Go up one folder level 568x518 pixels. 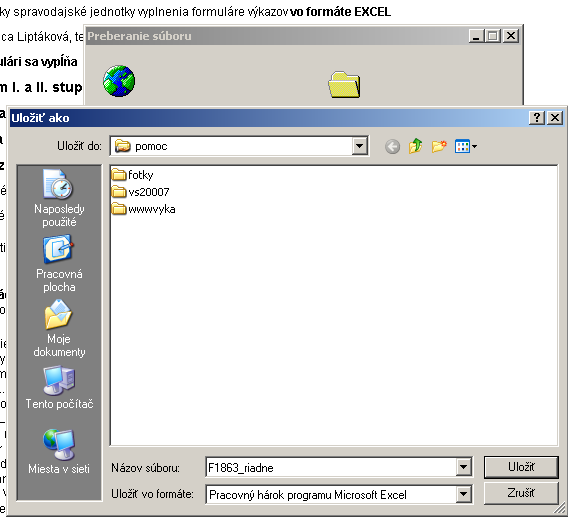(x=415, y=146)
